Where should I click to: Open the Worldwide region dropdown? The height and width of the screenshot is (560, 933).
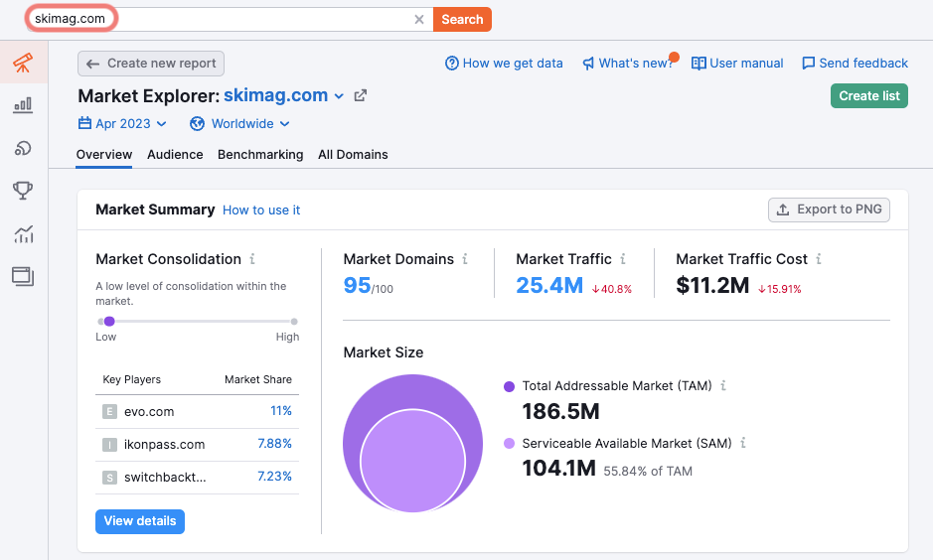click(239, 124)
